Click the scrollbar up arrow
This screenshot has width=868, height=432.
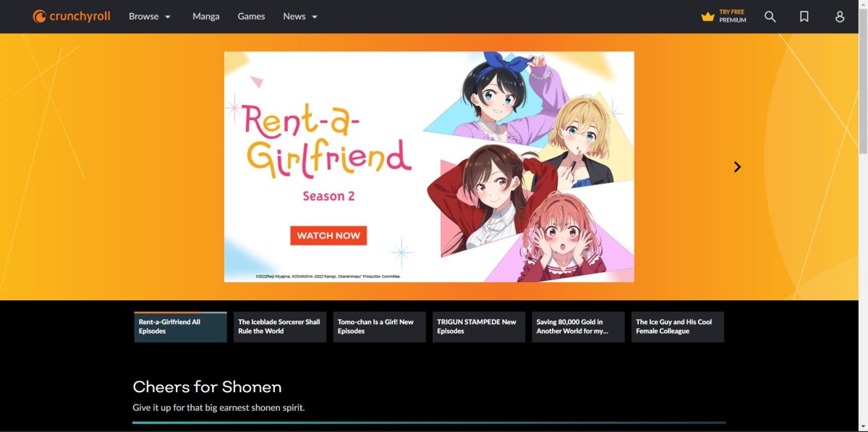[862, 4]
